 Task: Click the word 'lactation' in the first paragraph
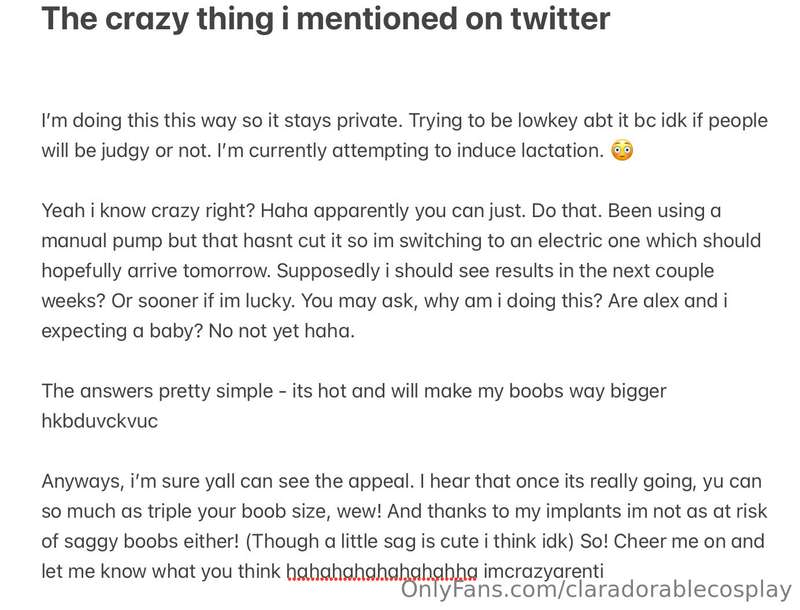(x=562, y=150)
